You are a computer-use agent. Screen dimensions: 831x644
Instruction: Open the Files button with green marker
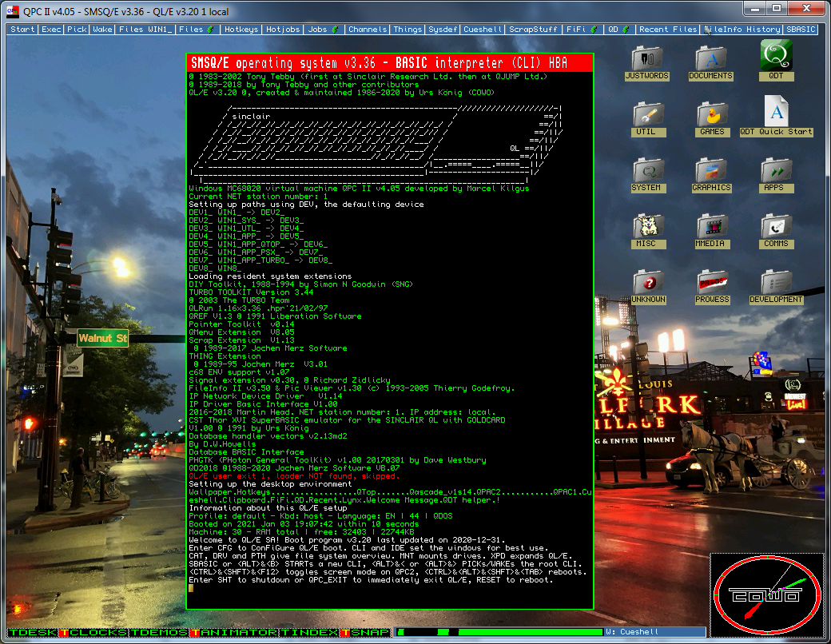coord(197,30)
